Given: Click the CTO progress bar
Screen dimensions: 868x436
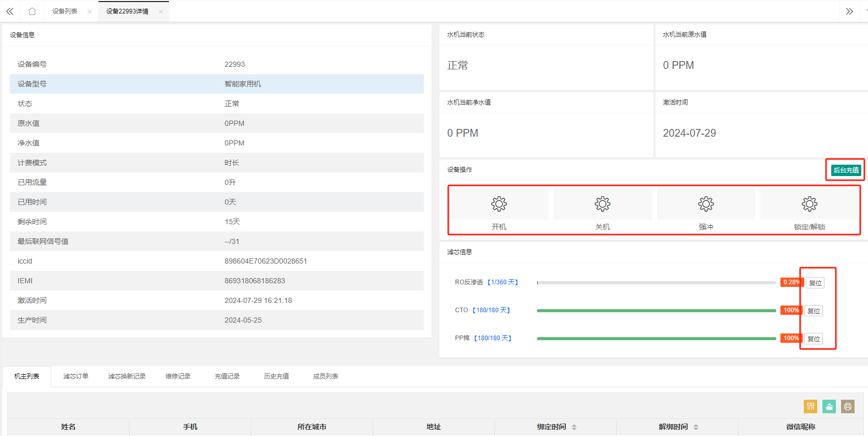Looking at the screenshot, I should click(656, 311).
